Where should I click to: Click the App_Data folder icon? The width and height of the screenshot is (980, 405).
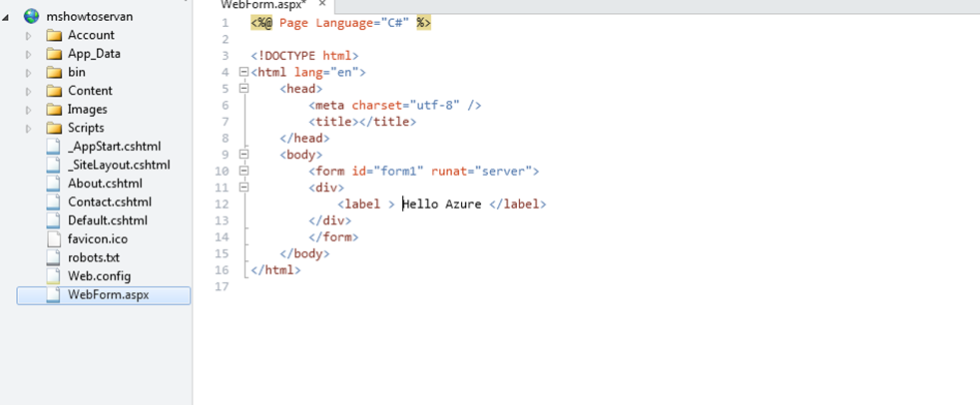point(54,54)
